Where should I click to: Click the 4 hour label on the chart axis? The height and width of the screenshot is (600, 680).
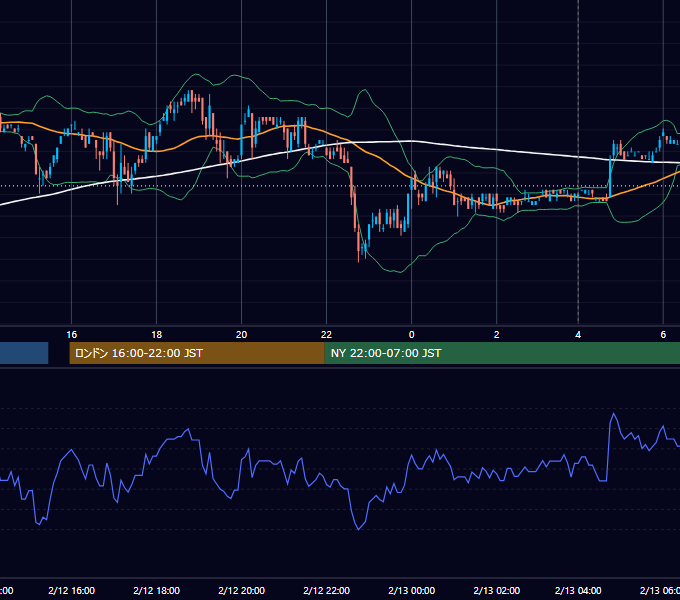point(578,335)
